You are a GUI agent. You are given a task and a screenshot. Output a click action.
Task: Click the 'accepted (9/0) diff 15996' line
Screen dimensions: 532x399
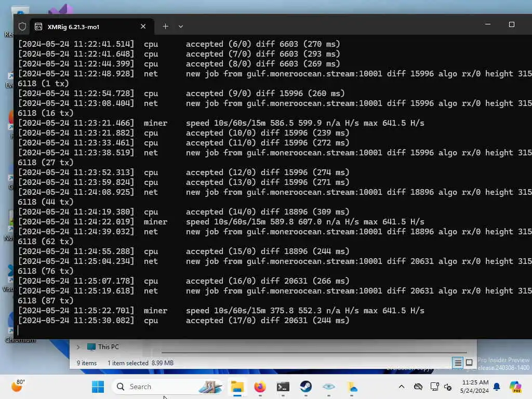point(181,94)
